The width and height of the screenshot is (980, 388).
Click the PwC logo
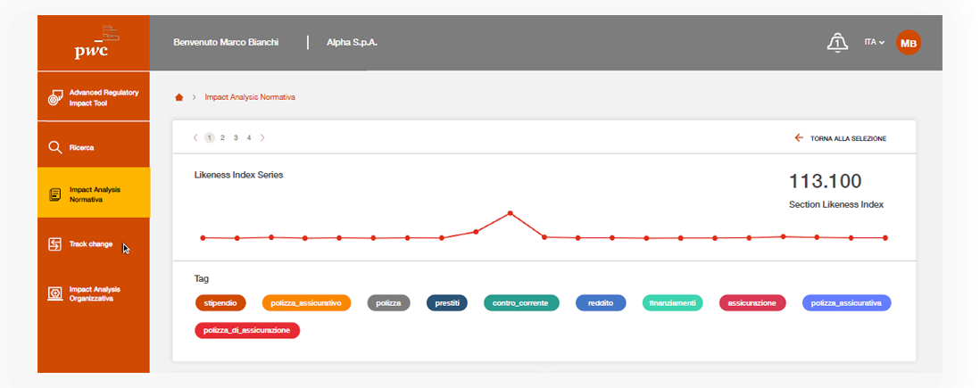(93, 43)
